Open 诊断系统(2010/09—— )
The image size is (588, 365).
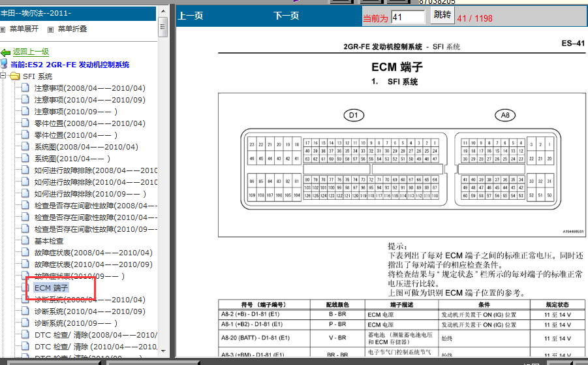coord(76,323)
